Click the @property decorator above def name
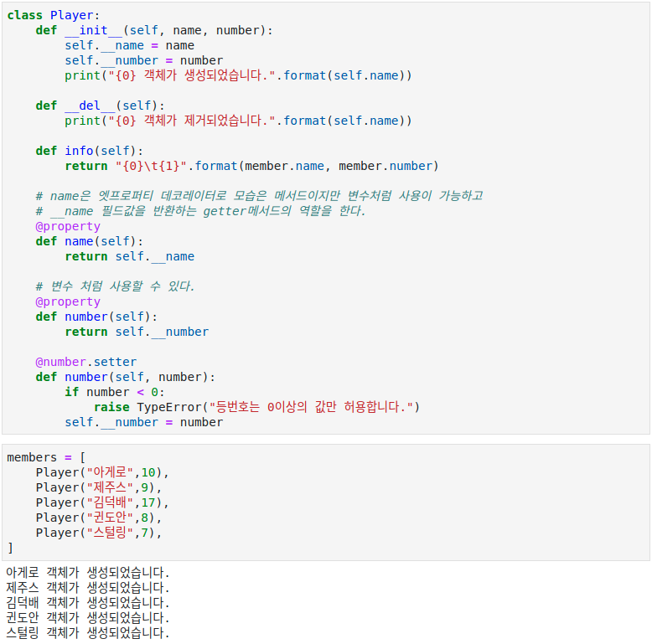The image size is (652, 644). coord(68,226)
